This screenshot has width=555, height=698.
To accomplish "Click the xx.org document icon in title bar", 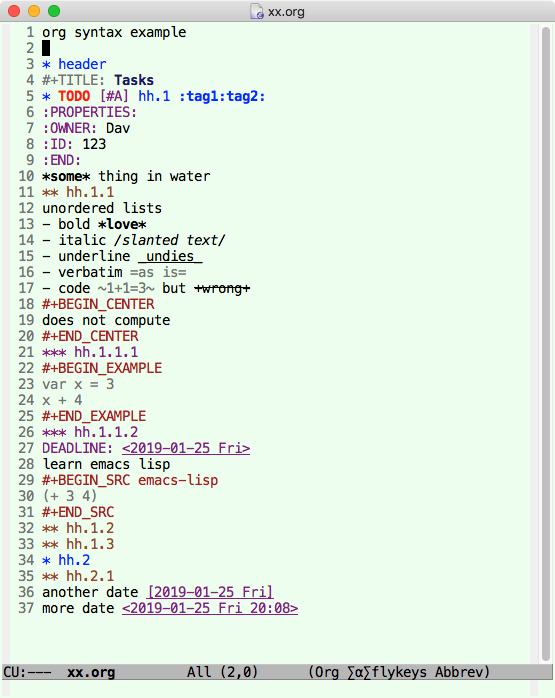I will (257, 12).
